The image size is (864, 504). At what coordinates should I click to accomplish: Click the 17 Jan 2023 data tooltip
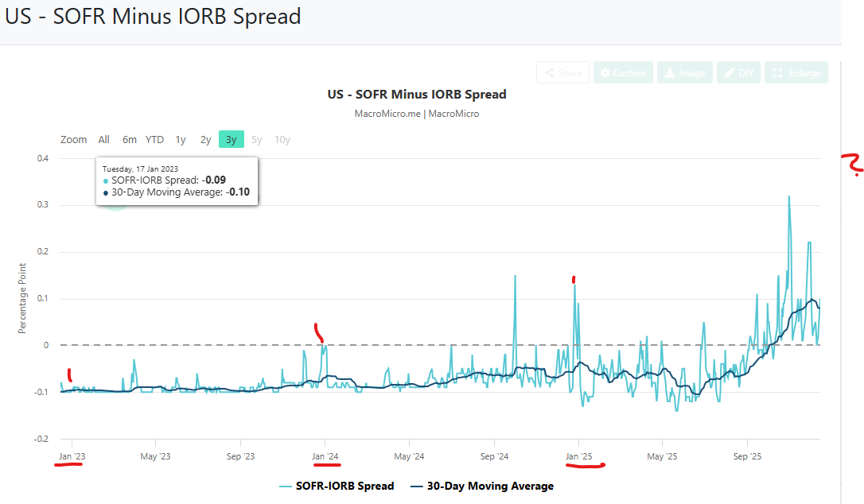pos(177,180)
